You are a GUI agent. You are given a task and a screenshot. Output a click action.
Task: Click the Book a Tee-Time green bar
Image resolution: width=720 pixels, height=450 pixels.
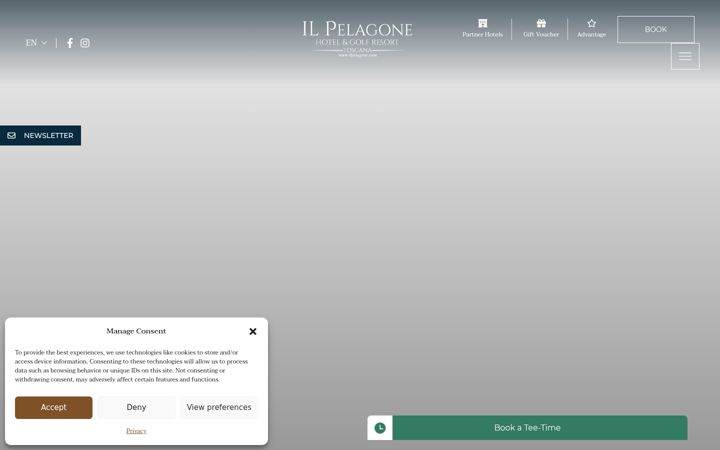tap(527, 428)
